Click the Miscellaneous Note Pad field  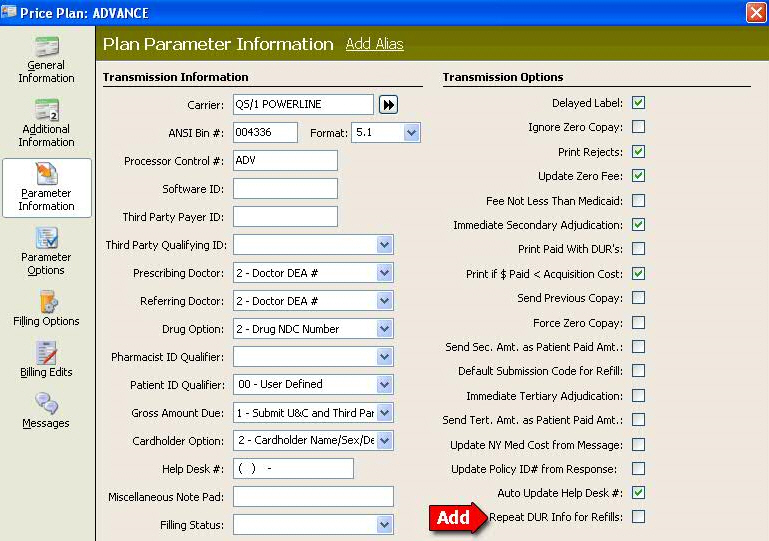(x=312, y=497)
